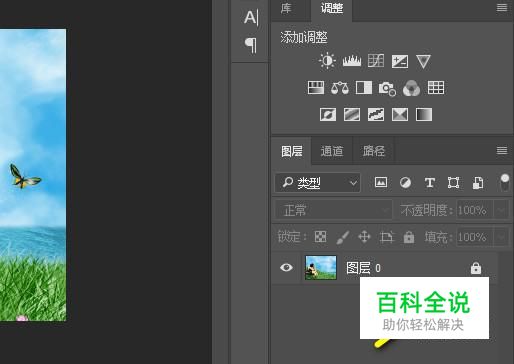Add a Hue/Saturation adjustment
The width and height of the screenshot is (514, 364).
[316, 88]
